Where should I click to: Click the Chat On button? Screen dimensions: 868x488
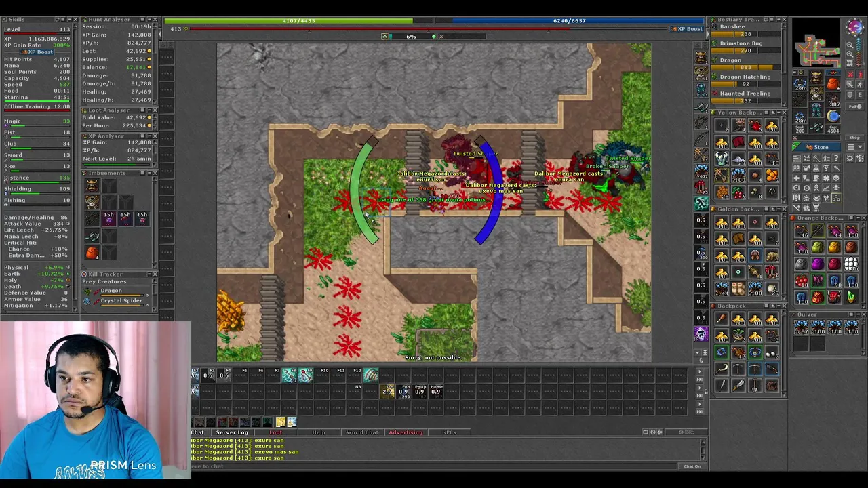point(692,466)
